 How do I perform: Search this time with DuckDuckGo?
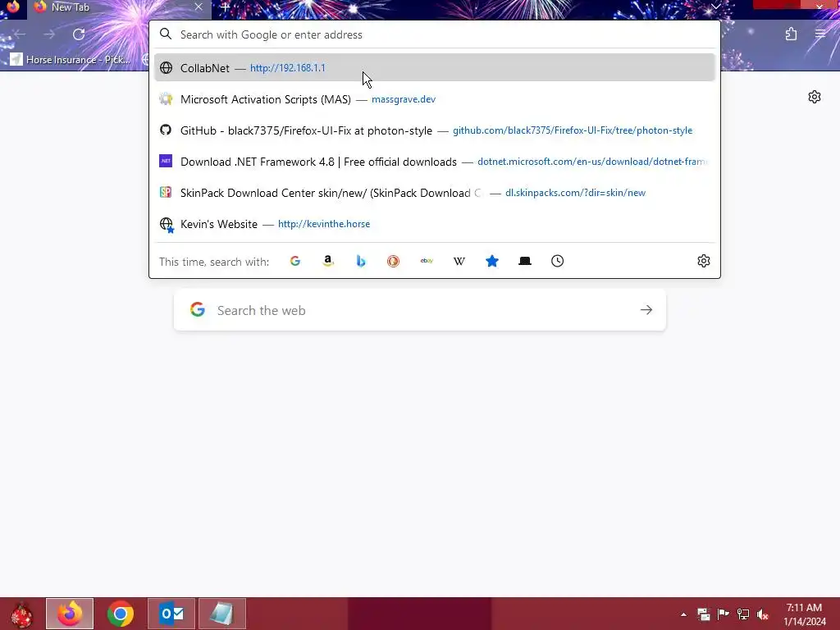pyautogui.click(x=393, y=261)
